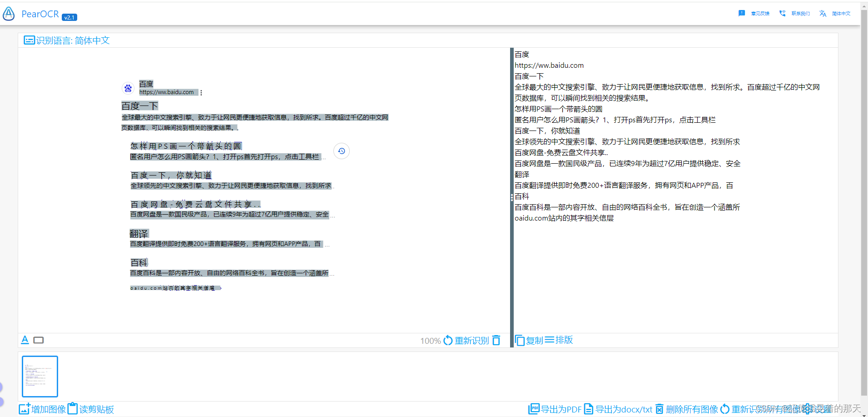Screen dimensions: 868x417
Task: Click the scrollbar up arrow
Action: (x=864, y=6)
